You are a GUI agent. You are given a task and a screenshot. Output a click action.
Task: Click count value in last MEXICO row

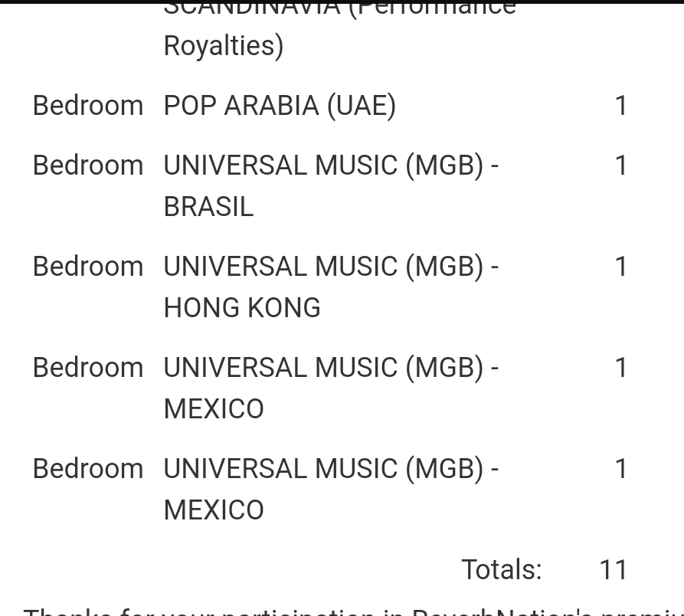(621, 469)
